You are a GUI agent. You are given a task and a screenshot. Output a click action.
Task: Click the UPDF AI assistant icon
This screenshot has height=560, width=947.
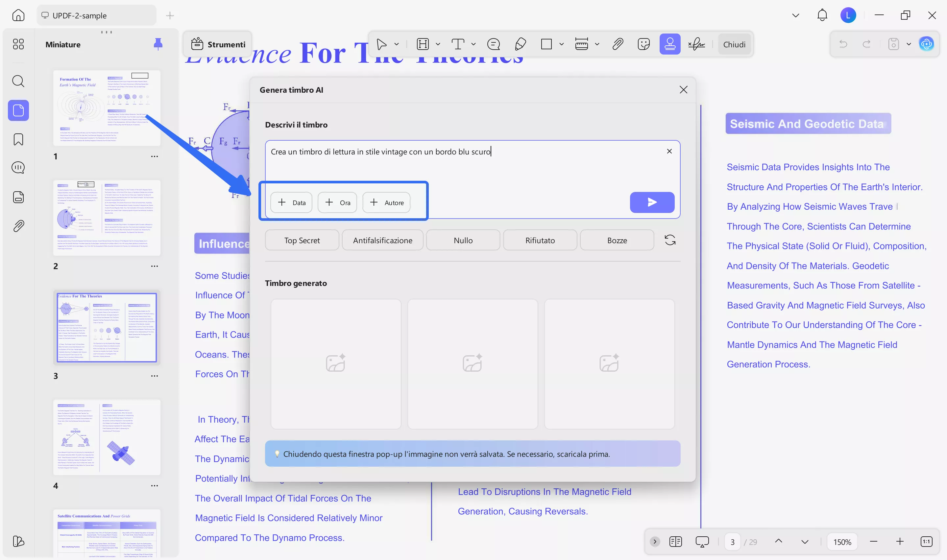coord(927,44)
